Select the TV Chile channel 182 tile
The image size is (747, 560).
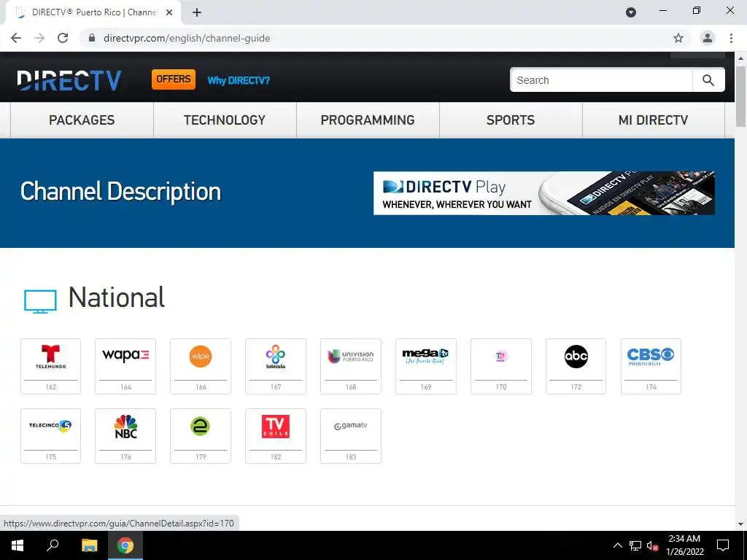click(276, 436)
